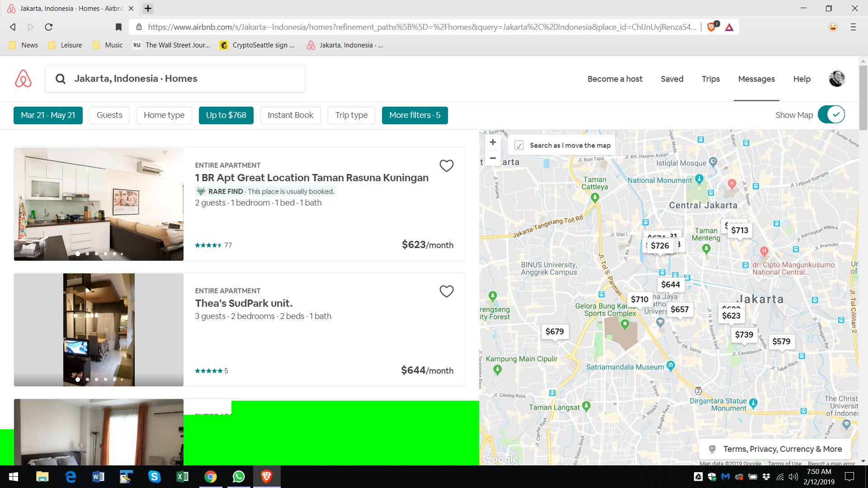Click the $679 map price marker
Screen dimensions: 868x488
coord(554,332)
